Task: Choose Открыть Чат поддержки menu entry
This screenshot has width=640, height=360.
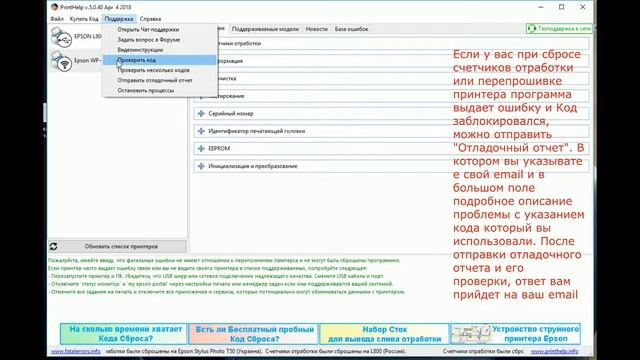Action: tap(160, 29)
